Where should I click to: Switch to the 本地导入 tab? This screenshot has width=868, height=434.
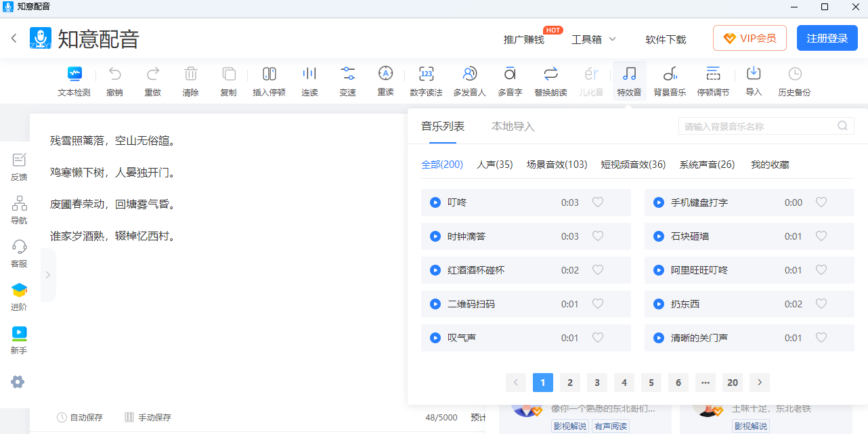pyautogui.click(x=513, y=127)
